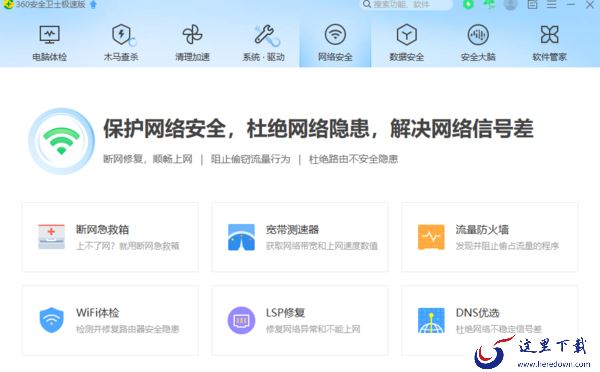Open the hamburger main menu

551,5
